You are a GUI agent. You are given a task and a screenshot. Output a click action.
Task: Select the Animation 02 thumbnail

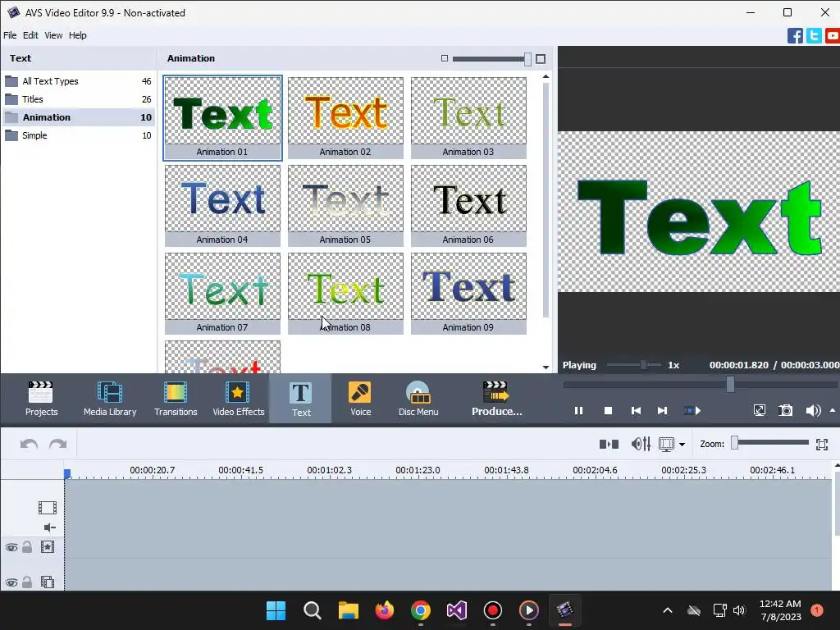coord(345,118)
